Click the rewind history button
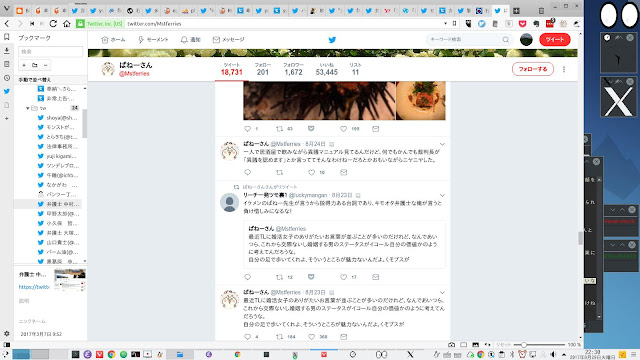Screen dimensions: 640x360 [x=32, y=24]
